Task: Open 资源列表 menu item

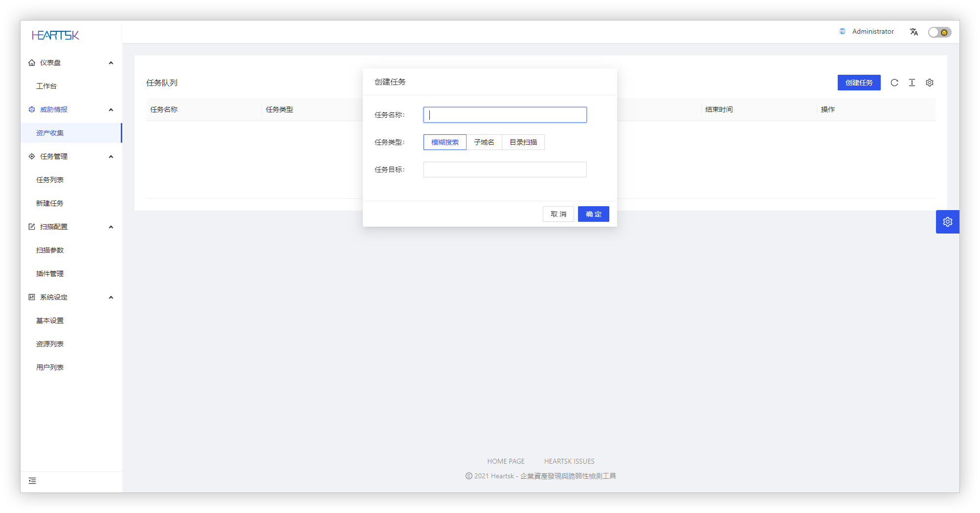Action: tap(71, 344)
